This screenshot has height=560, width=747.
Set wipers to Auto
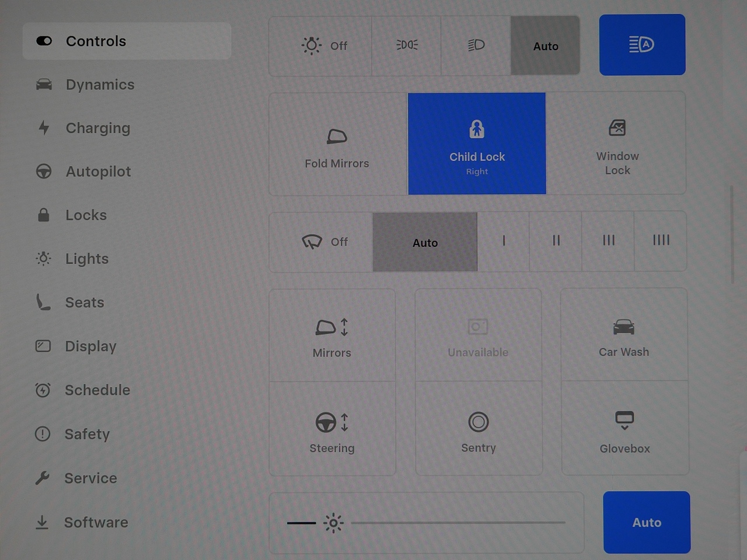point(425,242)
